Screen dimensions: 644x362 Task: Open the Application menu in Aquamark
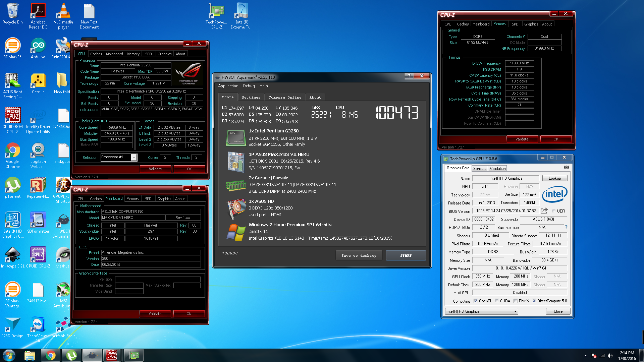(x=228, y=86)
